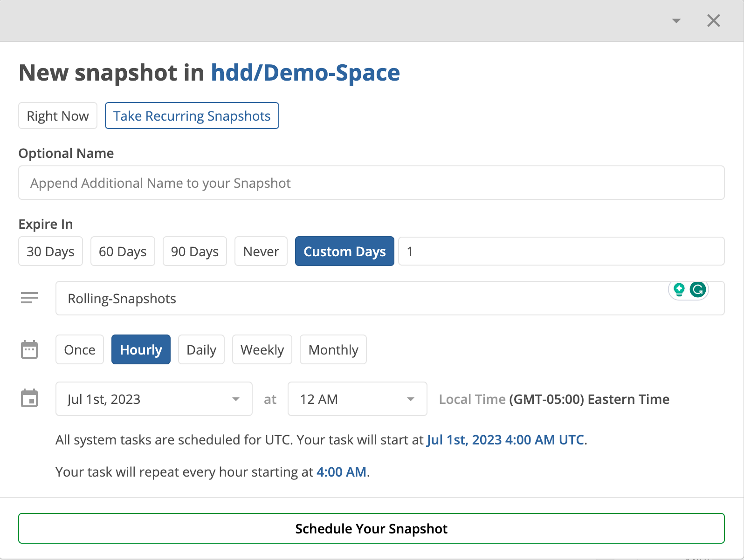The image size is (744, 560).
Task: Edit the custom days value field
Action: coord(561,251)
